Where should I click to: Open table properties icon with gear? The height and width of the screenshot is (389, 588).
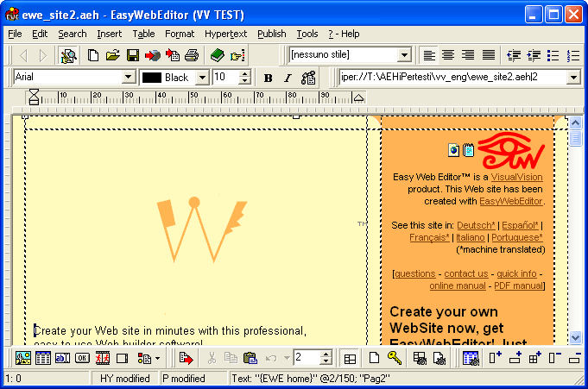pyautogui.click(x=471, y=358)
